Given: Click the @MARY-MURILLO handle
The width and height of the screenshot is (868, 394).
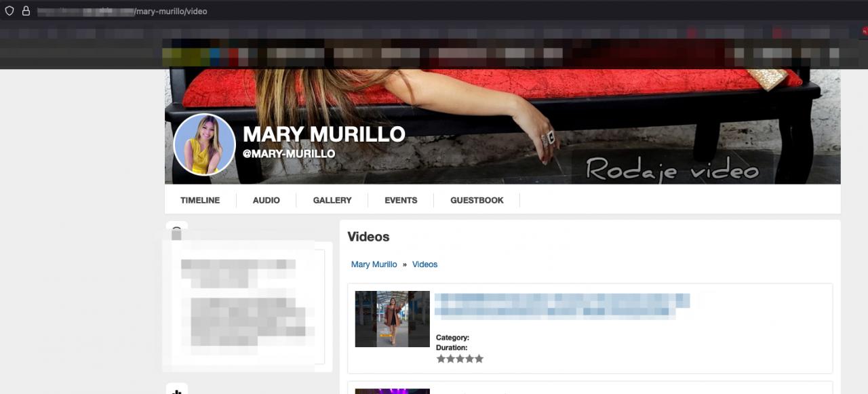Looking at the screenshot, I should pos(289,154).
